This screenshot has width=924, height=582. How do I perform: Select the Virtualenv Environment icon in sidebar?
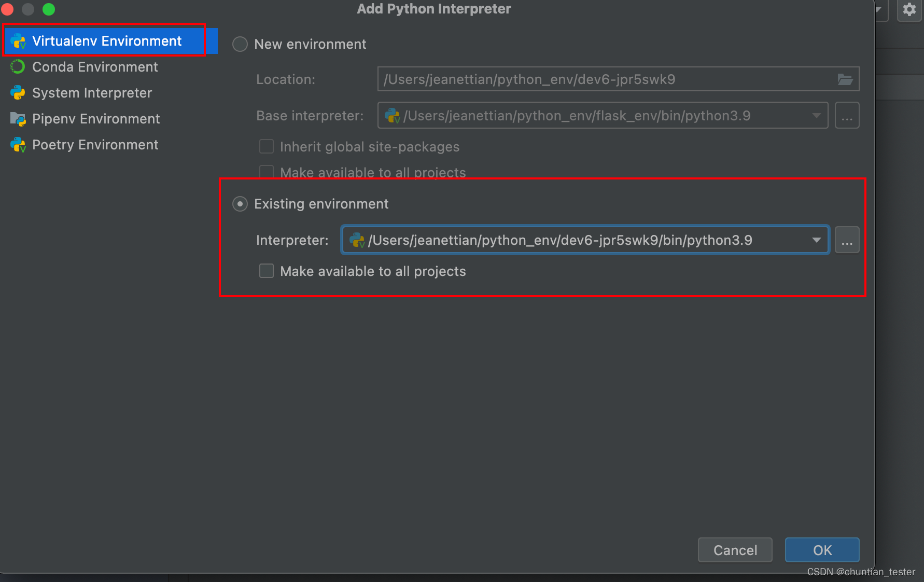click(x=19, y=40)
